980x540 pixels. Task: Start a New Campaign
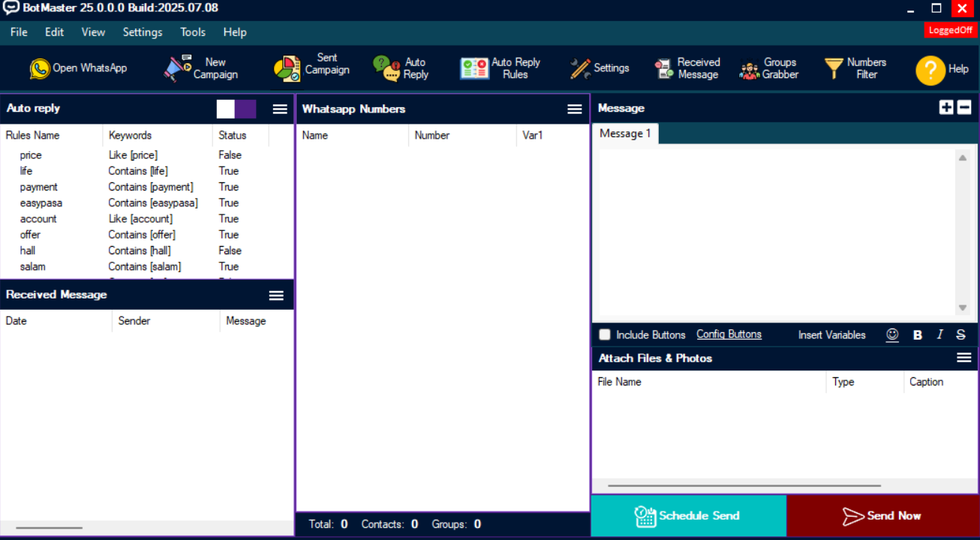pos(201,68)
